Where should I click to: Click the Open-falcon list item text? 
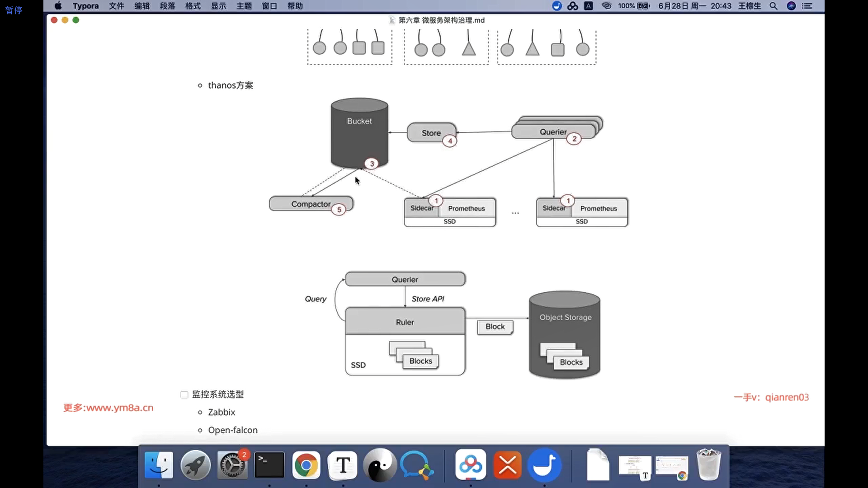[233, 430]
